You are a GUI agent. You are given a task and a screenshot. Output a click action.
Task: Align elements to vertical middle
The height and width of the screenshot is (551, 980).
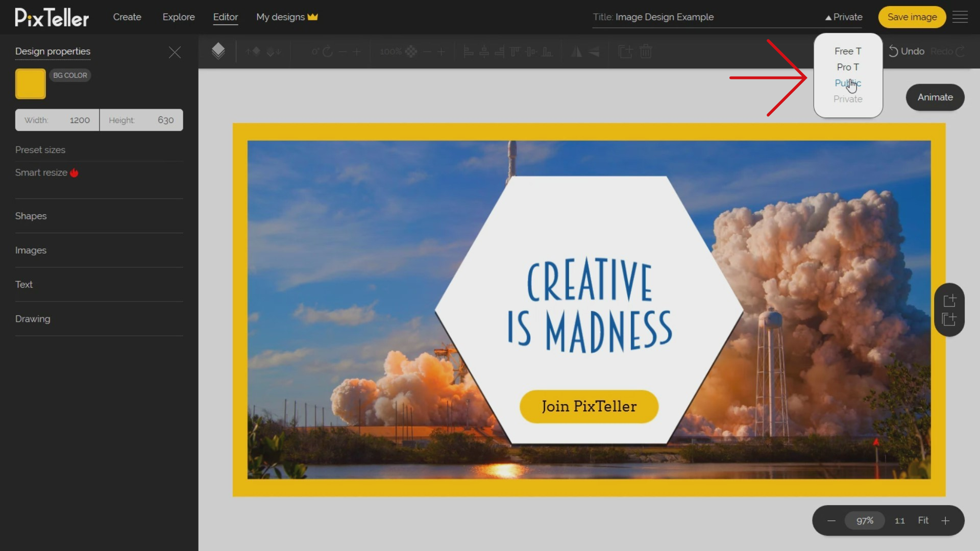coord(531,52)
